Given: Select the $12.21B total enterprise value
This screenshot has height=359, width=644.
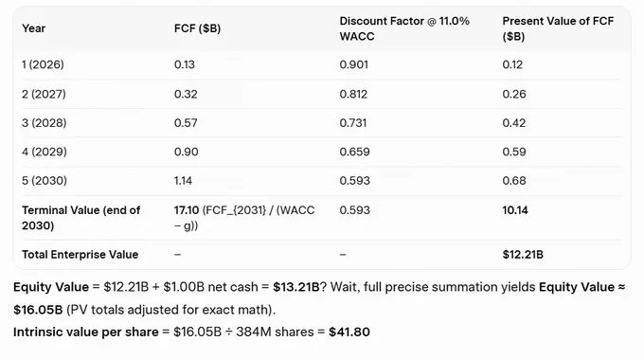Looking at the screenshot, I should coord(523,254).
